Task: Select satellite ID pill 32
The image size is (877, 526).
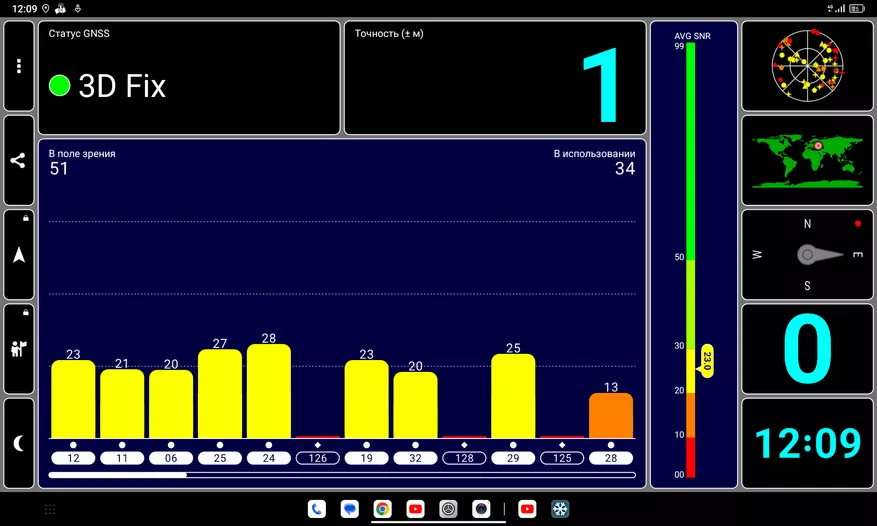Action: click(x=416, y=458)
